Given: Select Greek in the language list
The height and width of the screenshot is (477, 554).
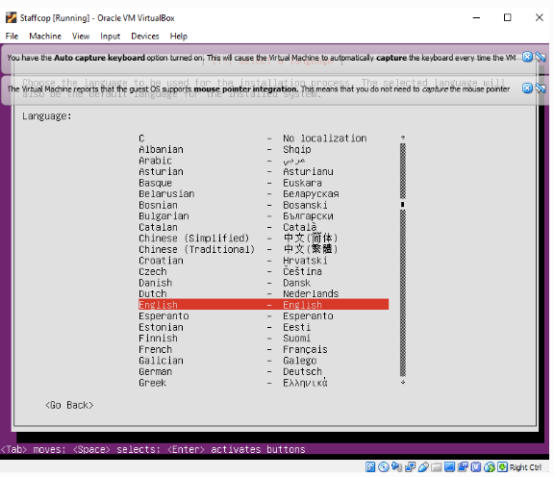Looking at the screenshot, I should (x=264, y=383).
